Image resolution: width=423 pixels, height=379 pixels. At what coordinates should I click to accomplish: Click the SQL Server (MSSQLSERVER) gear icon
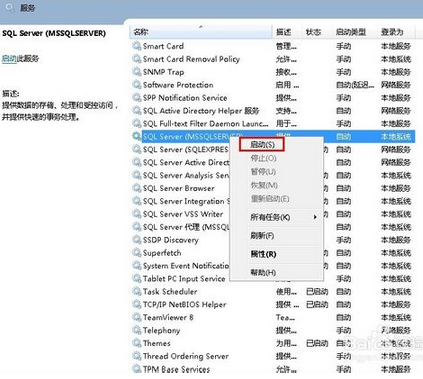pyautogui.click(x=137, y=136)
